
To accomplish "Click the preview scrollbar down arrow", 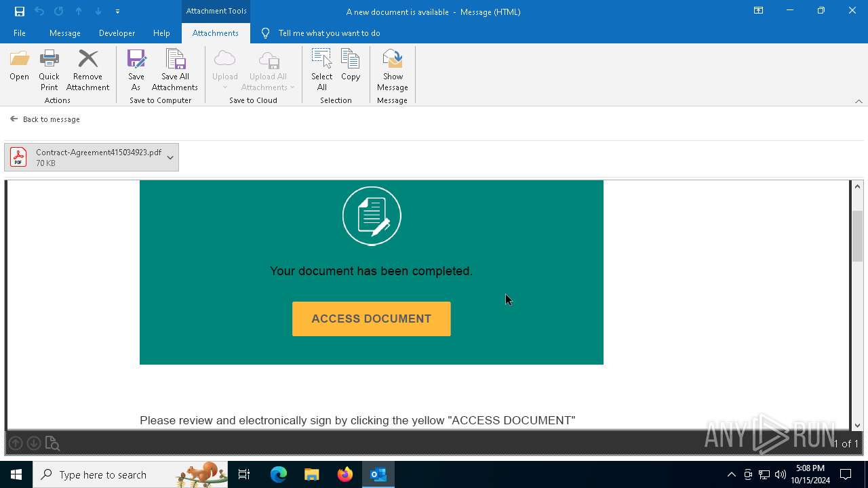I will pyautogui.click(x=858, y=425).
